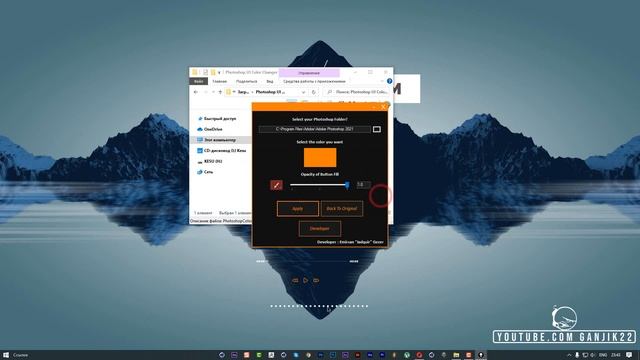Click the previous track button on desktop player
The width and height of the screenshot is (640, 360).
coord(295,280)
